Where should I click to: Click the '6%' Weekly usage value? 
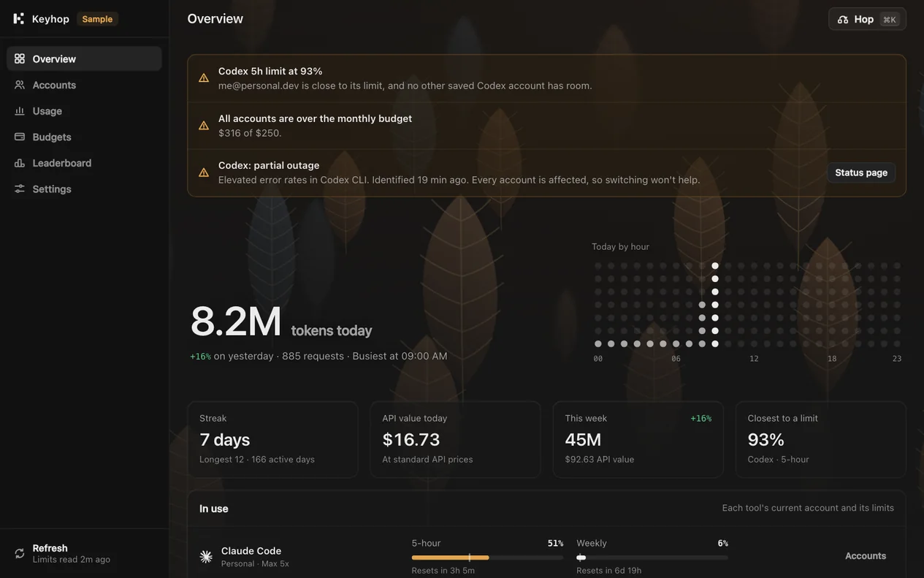(723, 543)
